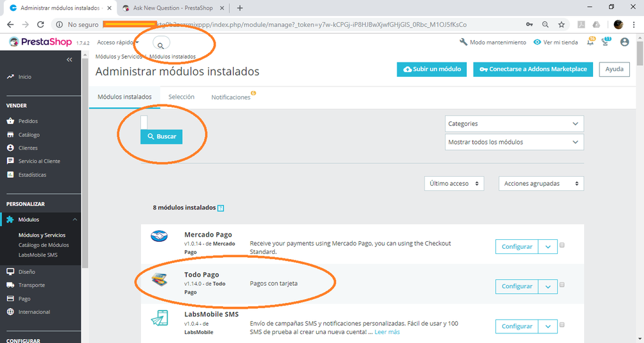Select Módulos y Servicios submenu item

42,235
